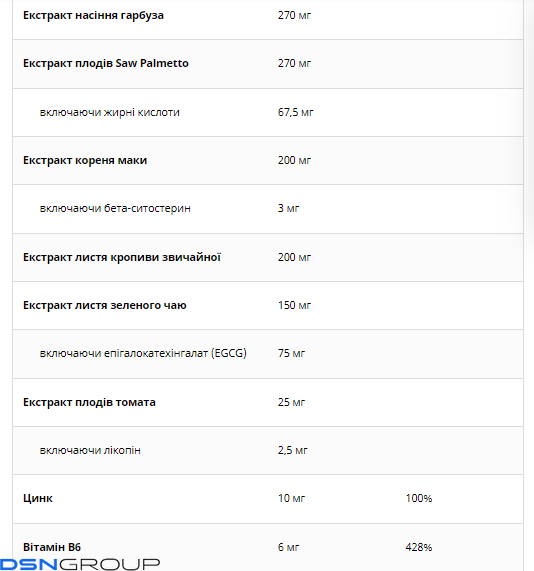Click the 150 мг green tea amount
The height and width of the screenshot is (571, 534).
294,305
